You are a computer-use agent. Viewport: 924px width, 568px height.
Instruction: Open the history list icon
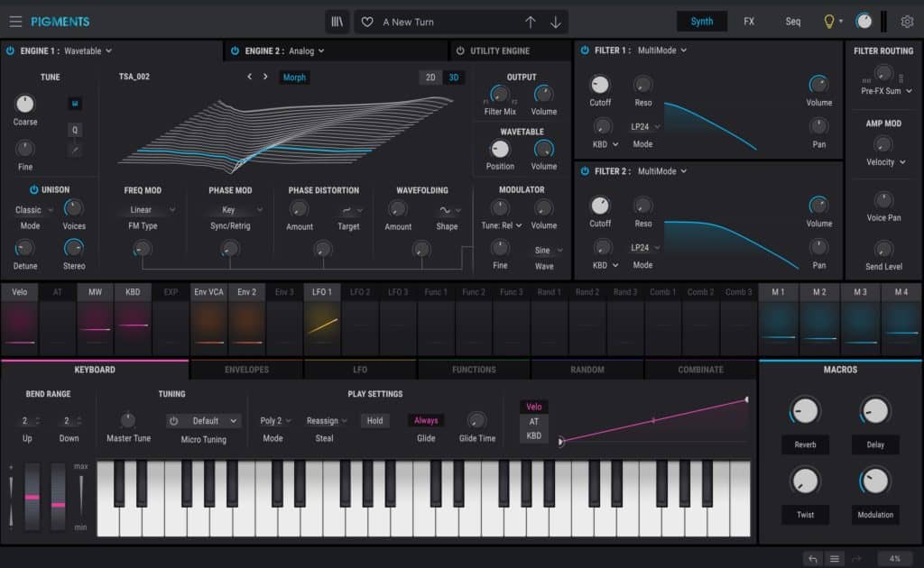pos(835,559)
